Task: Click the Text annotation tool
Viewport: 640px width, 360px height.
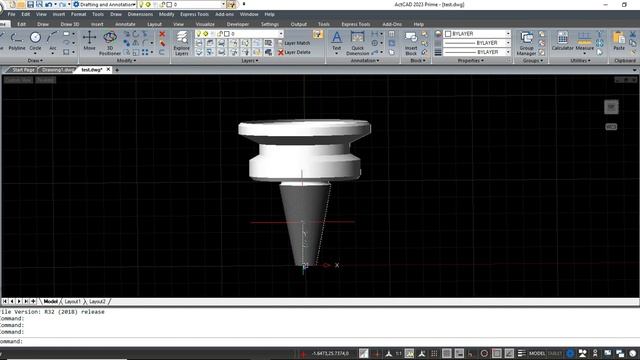Action: pyautogui.click(x=337, y=42)
